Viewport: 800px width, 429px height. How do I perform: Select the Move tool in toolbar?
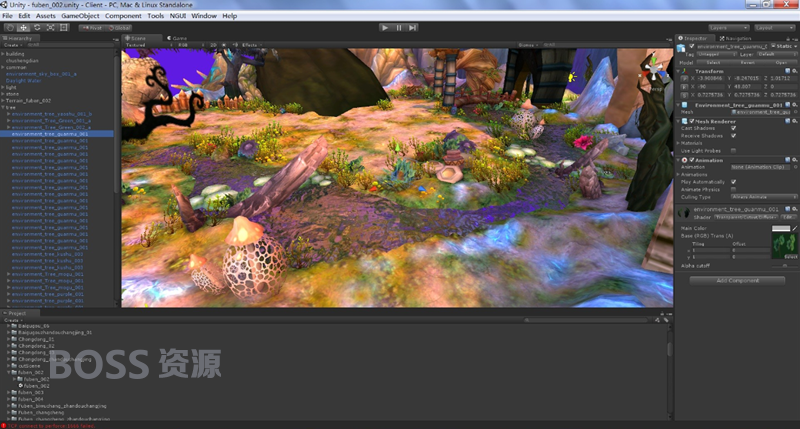click(x=23, y=28)
